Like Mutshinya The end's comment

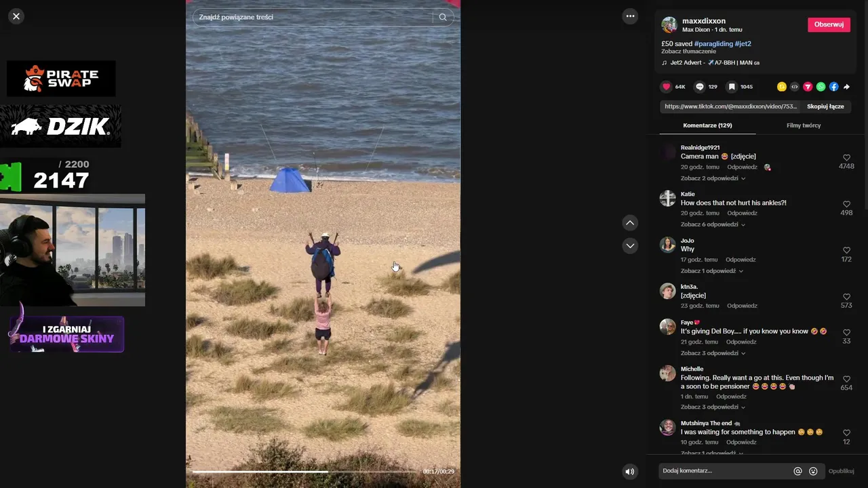click(846, 433)
